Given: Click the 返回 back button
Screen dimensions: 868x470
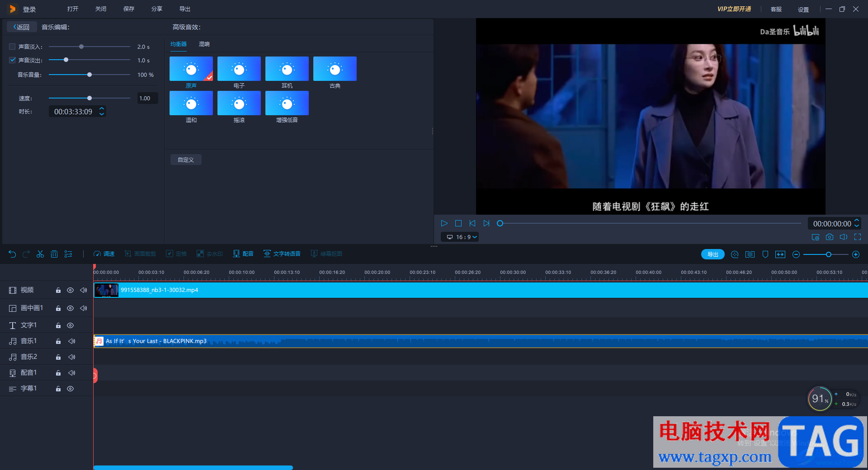Looking at the screenshot, I should [22, 27].
